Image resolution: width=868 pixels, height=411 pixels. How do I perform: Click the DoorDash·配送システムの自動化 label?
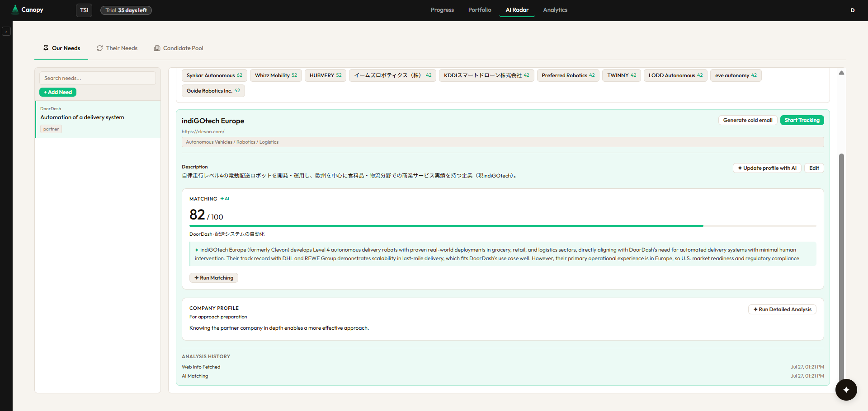coord(227,234)
